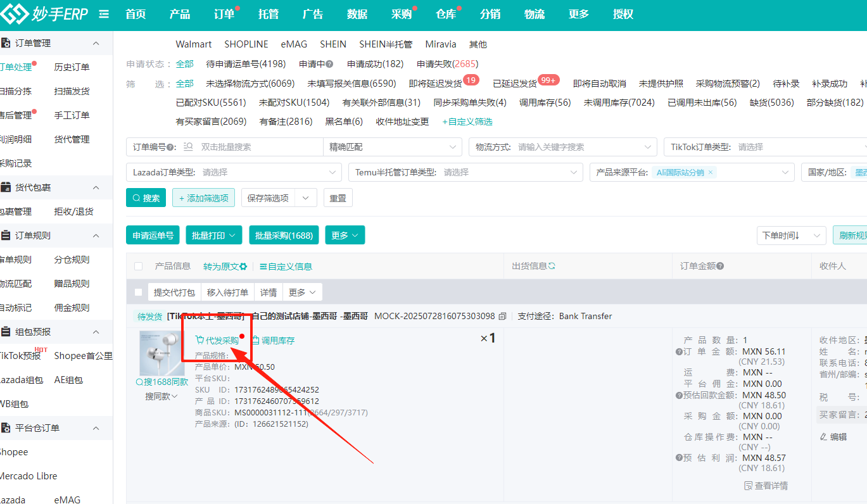
Task: Open the 产品 top menu
Action: pyautogui.click(x=180, y=15)
